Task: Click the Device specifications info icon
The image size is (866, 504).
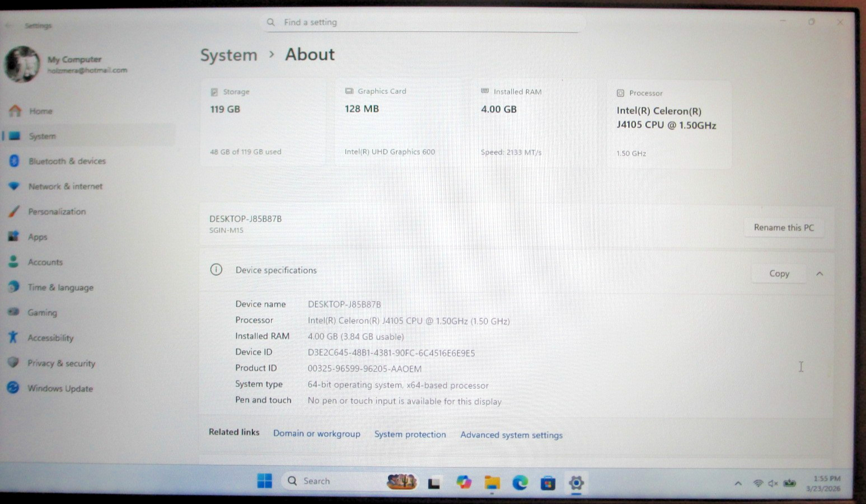Action: click(216, 270)
